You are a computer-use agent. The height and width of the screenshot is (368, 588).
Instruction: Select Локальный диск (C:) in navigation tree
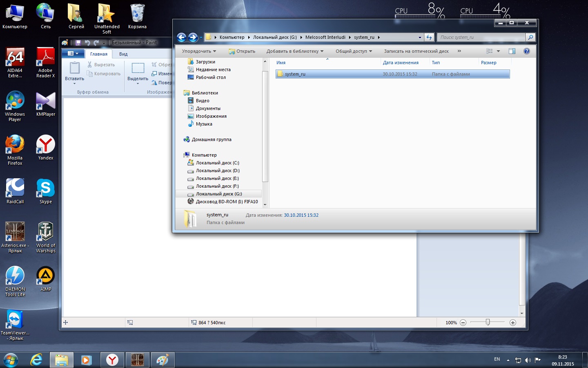click(217, 163)
